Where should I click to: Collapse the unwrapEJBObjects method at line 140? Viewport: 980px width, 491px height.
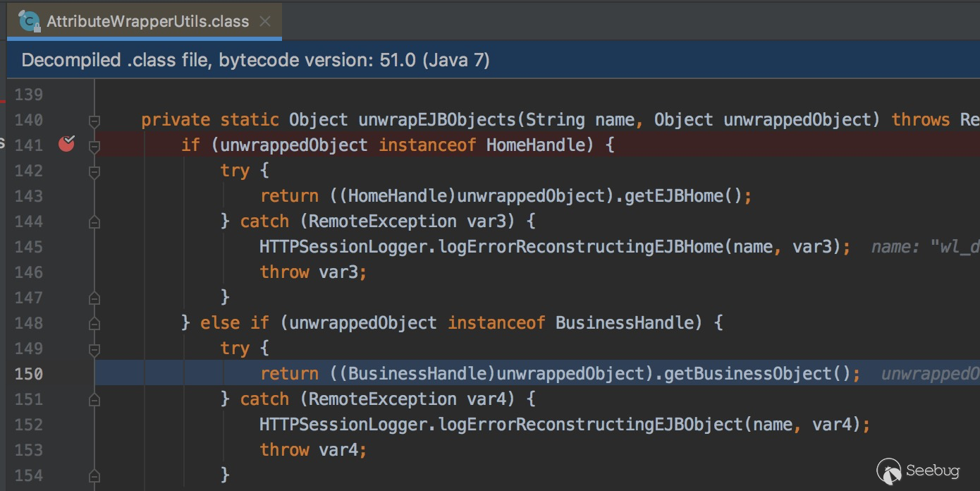click(x=94, y=121)
